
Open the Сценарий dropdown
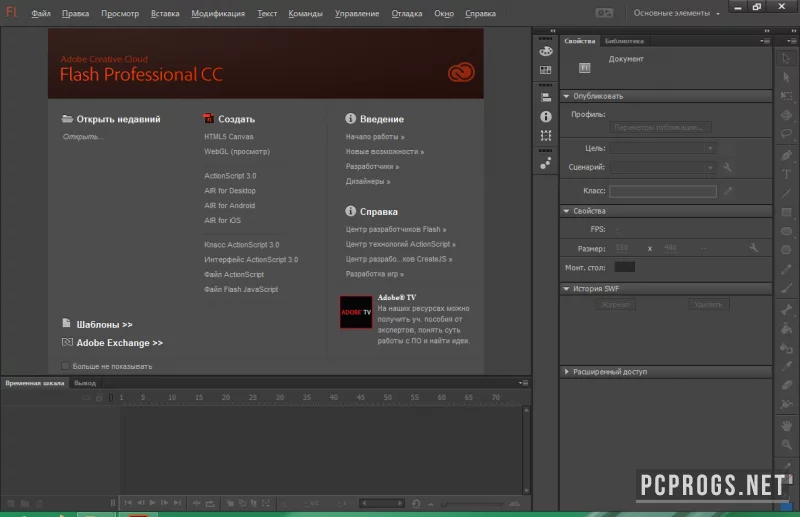pyautogui.click(x=662, y=167)
